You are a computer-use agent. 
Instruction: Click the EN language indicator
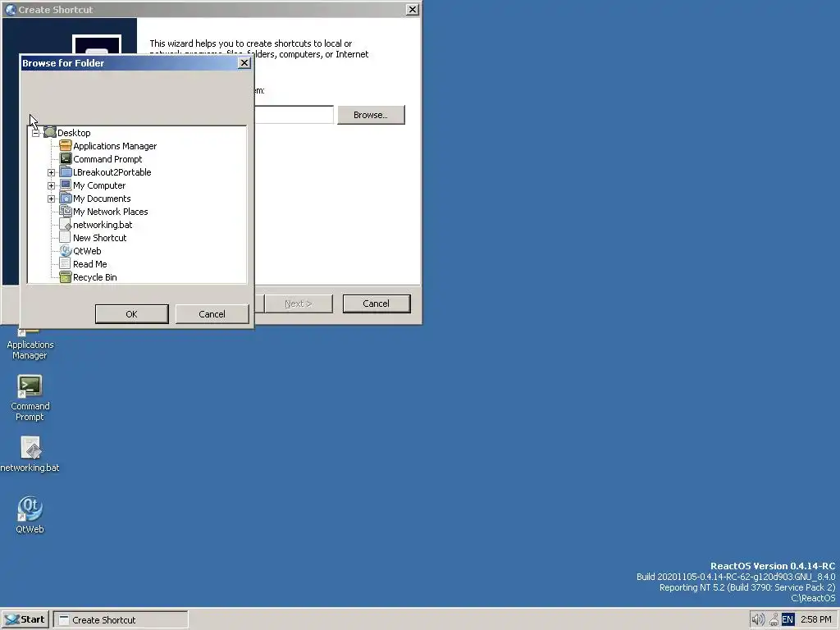click(x=787, y=620)
